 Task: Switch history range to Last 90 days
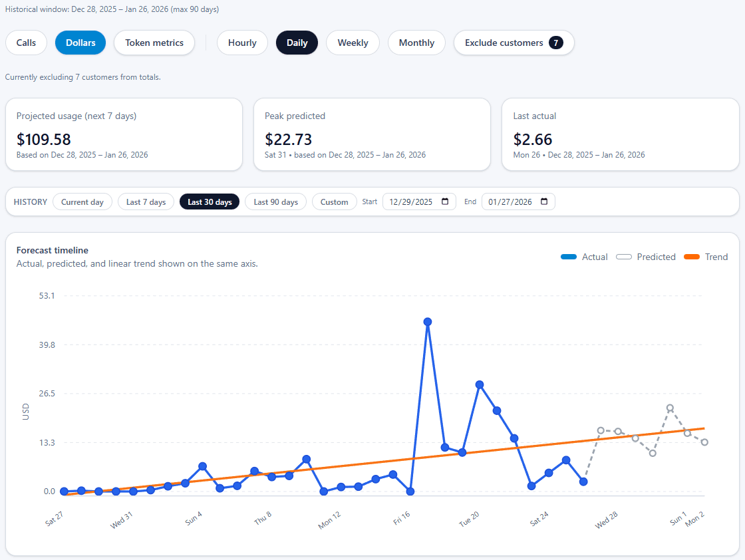275,202
